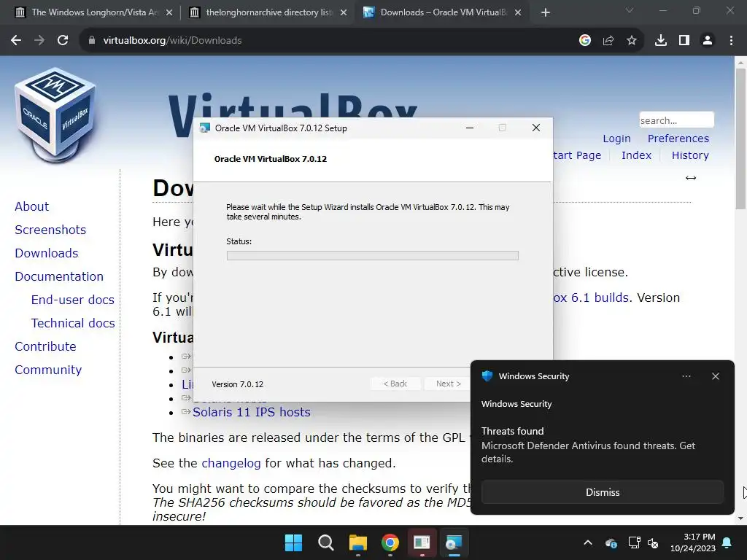The image size is (747, 560).
Task: Open the network tray icon
Action: click(x=634, y=542)
